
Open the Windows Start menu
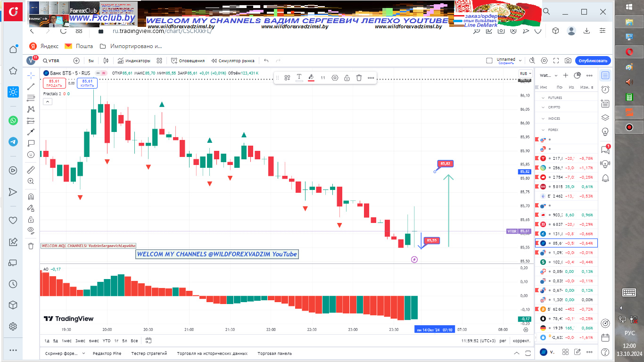[629, 7]
